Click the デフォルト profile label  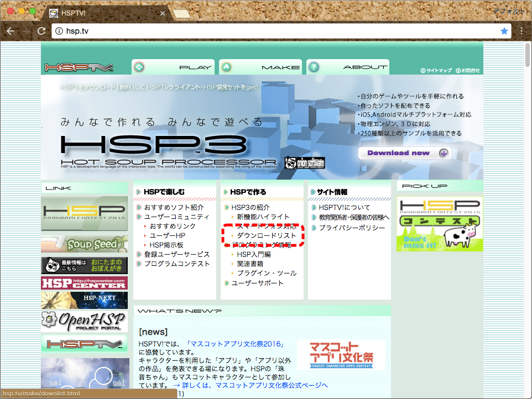click(509, 11)
